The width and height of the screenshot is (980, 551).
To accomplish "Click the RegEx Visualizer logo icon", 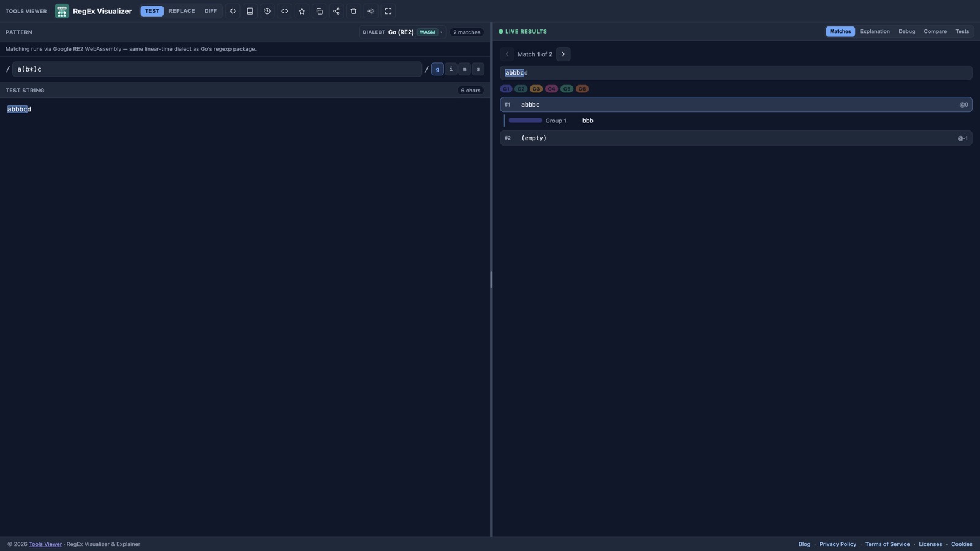I will click(62, 11).
